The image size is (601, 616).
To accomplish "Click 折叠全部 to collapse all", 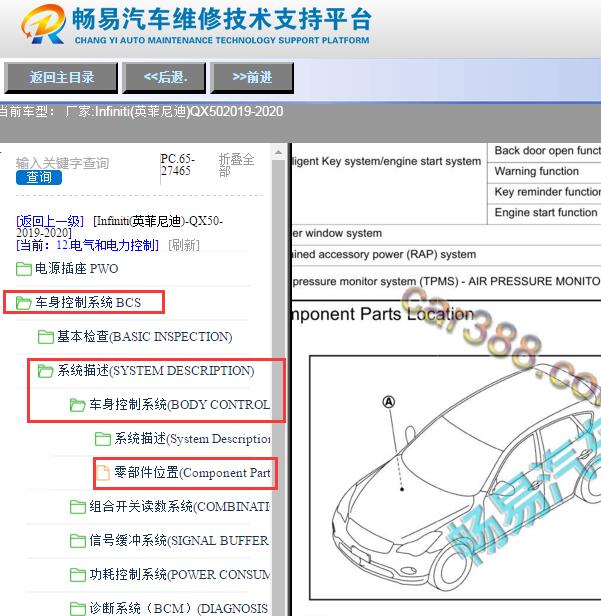I will [x=236, y=165].
